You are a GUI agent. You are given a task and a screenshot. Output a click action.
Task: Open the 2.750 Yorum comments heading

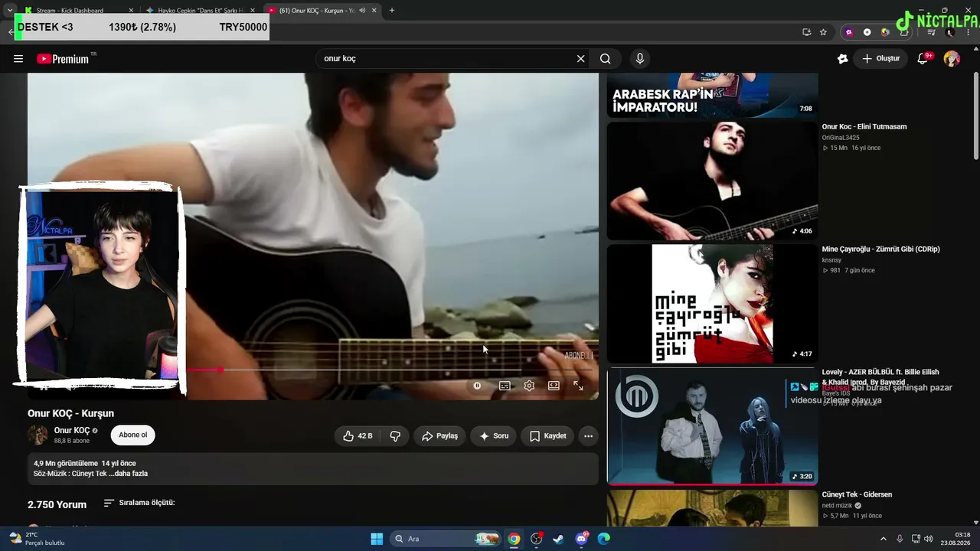click(x=57, y=505)
